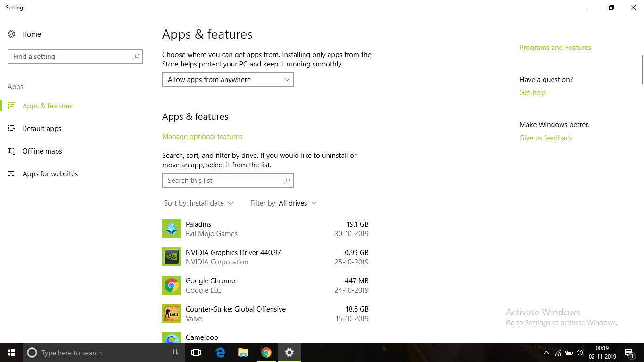
Task: Click the microphone icon in taskbar search
Action: [x=175, y=353]
